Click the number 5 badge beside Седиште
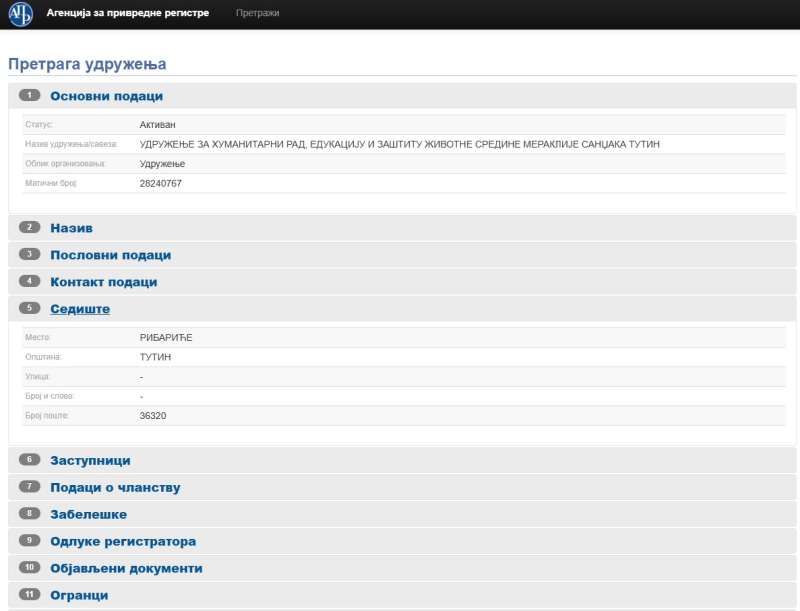 pyautogui.click(x=29, y=308)
